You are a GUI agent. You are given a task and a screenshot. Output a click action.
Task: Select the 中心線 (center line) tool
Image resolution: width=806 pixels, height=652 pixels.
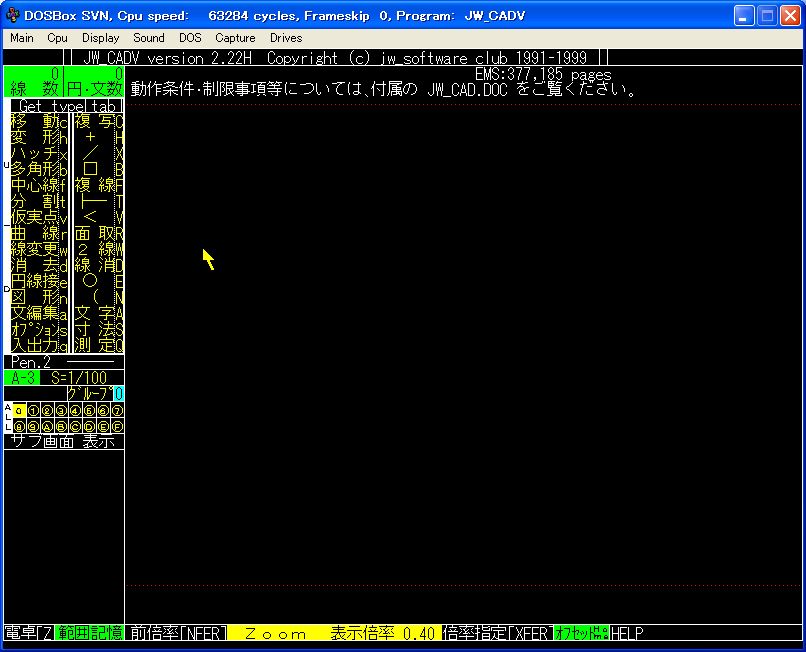point(35,186)
